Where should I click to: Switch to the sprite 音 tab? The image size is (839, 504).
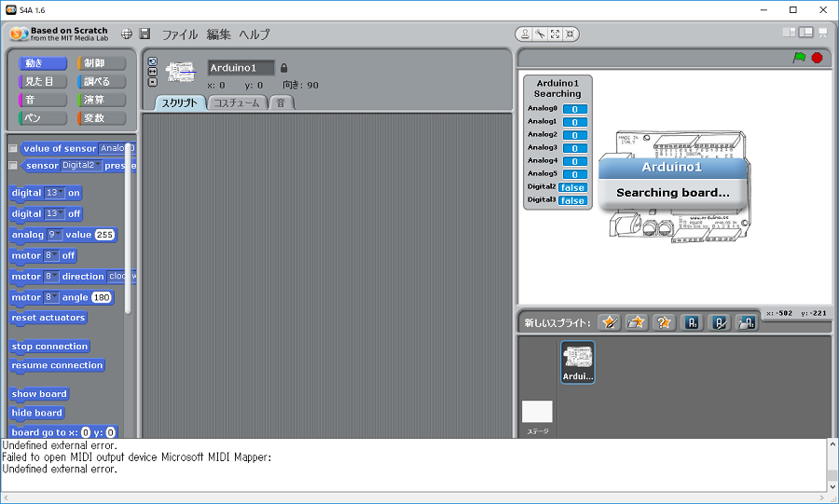(282, 103)
